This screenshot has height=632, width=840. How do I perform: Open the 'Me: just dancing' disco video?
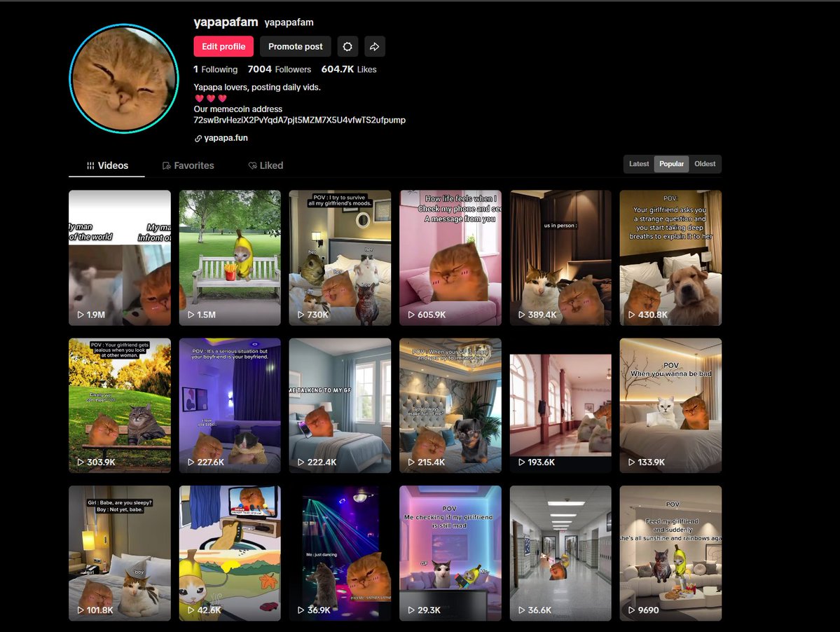(x=340, y=554)
